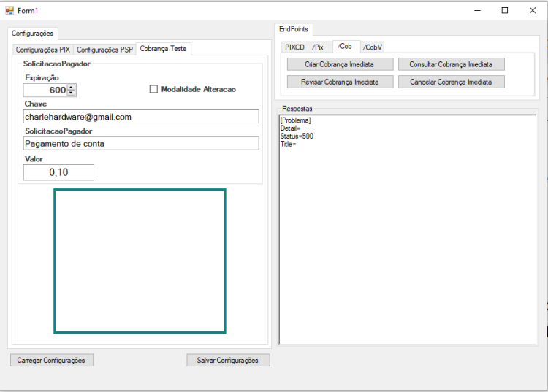Focus the Chave email input field
The image size is (548, 392).
pos(141,117)
